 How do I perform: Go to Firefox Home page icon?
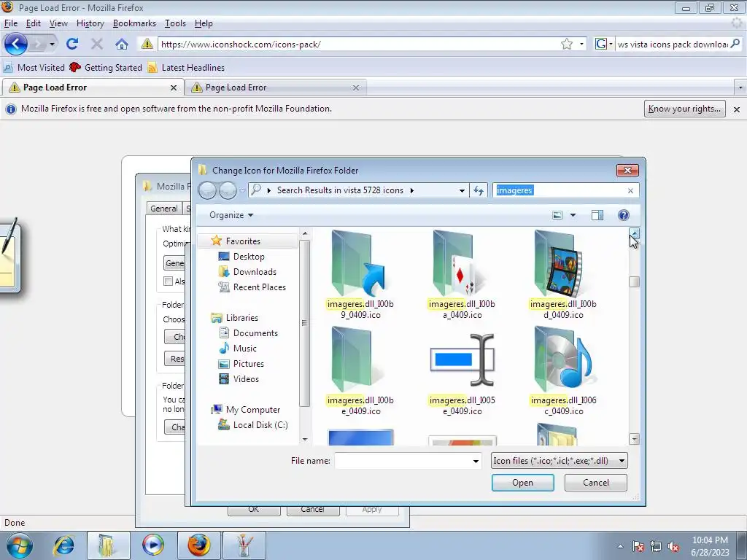click(x=122, y=44)
